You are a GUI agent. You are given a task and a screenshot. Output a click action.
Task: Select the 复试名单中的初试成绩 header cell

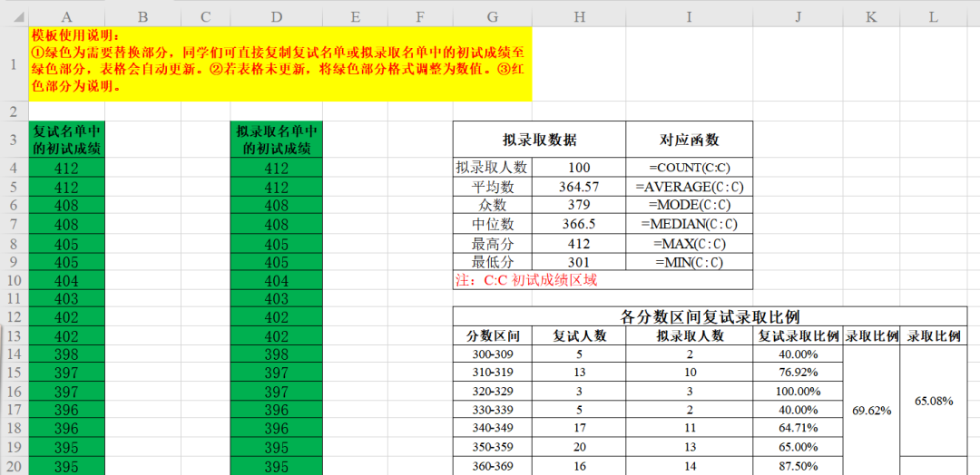[x=66, y=140]
